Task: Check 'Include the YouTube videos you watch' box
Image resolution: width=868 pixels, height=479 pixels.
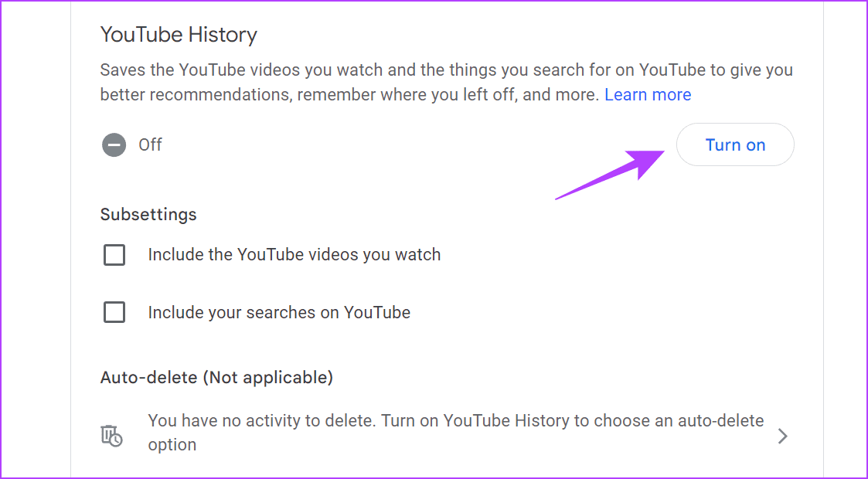Action: coord(114,255)
